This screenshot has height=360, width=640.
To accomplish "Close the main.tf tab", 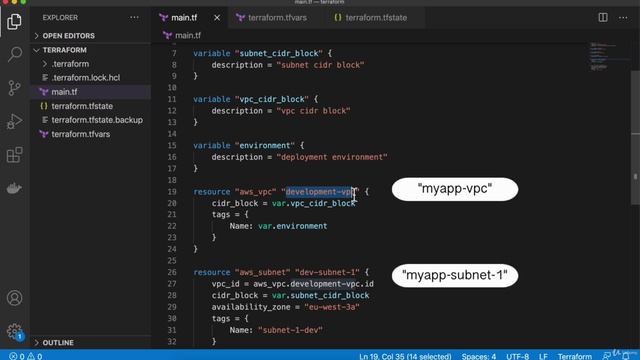I will [217, 18].
